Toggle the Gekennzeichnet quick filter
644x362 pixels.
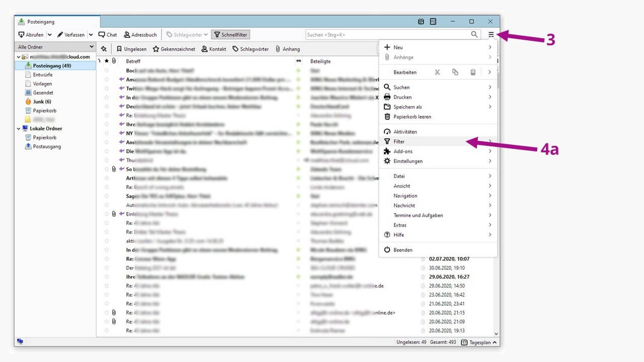tap(174, 49)
